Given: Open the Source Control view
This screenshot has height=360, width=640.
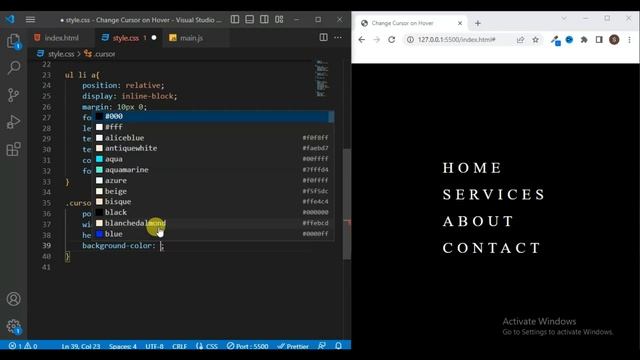Looking at the screenshot, I should tap(13, 95).
